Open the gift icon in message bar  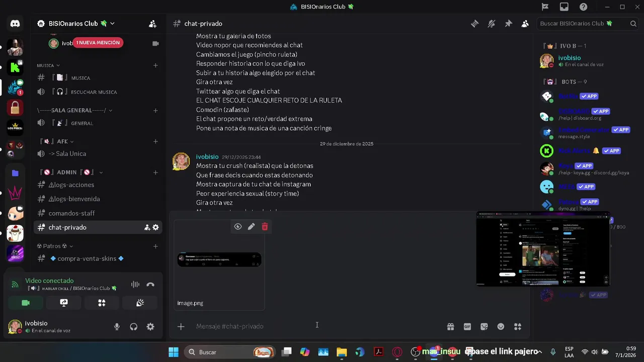click(450, 326)
